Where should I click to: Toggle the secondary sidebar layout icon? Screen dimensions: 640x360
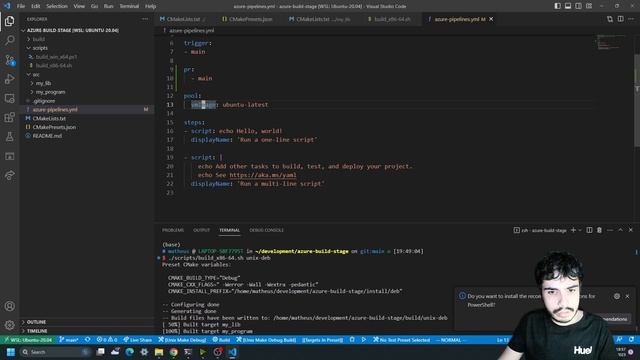tap(578, 6)
